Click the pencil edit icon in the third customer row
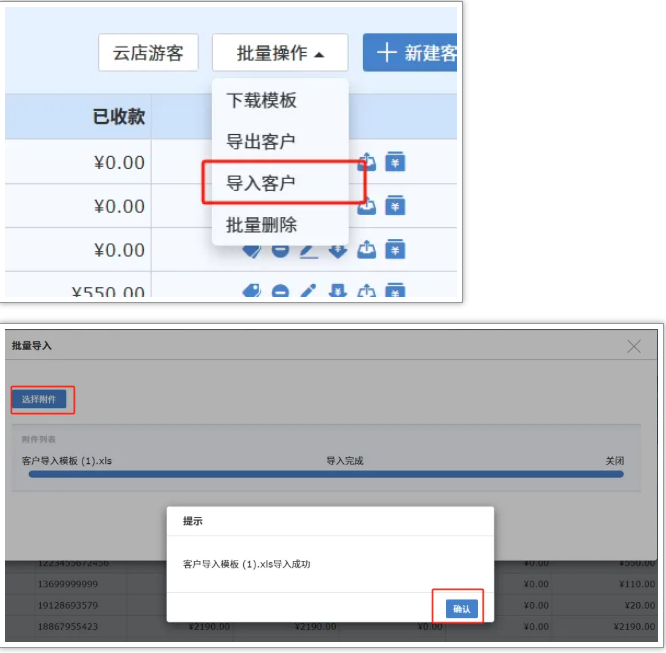The height and width of the screenshot is (653, 666). tap(309, 249)
